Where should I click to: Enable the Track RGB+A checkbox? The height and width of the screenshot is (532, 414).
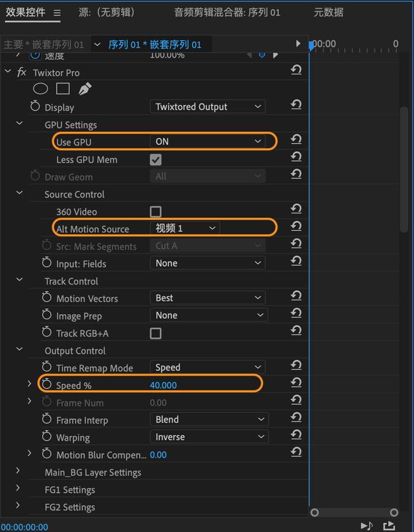coord(155,334)
